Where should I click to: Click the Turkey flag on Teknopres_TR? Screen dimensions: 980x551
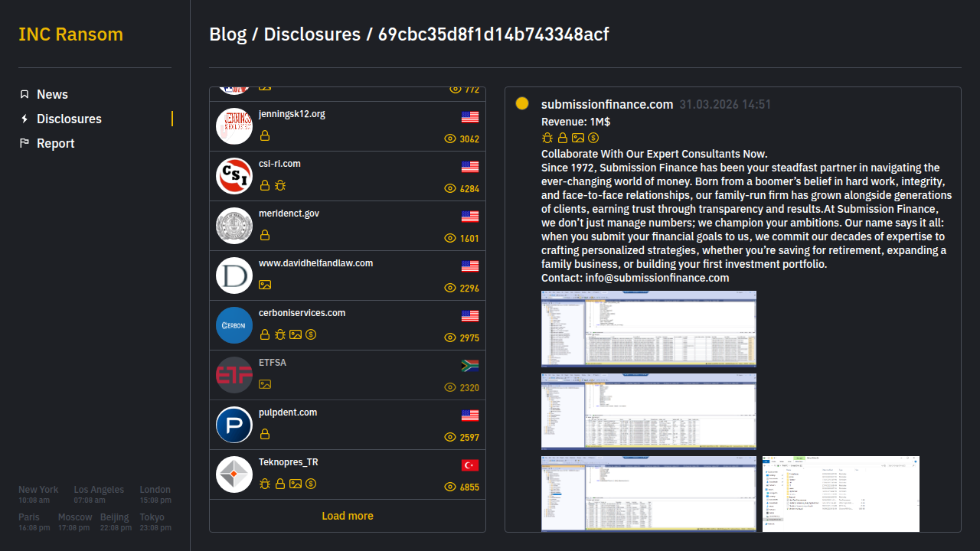470,465
